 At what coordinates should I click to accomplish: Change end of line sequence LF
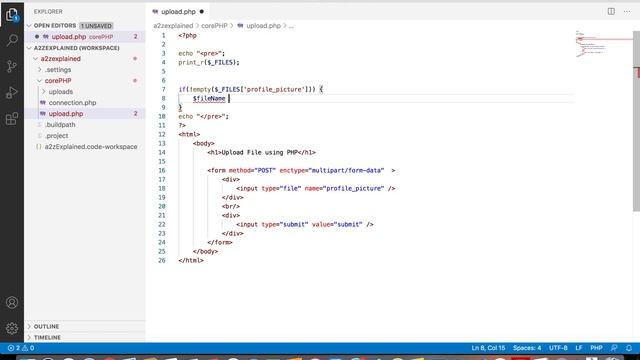[579, 348]
